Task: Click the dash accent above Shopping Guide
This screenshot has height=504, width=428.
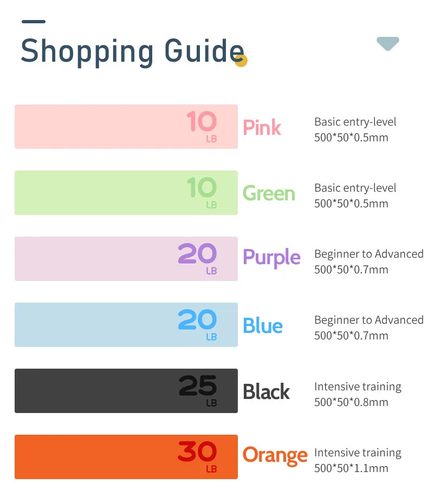Action: pos(34,22)
